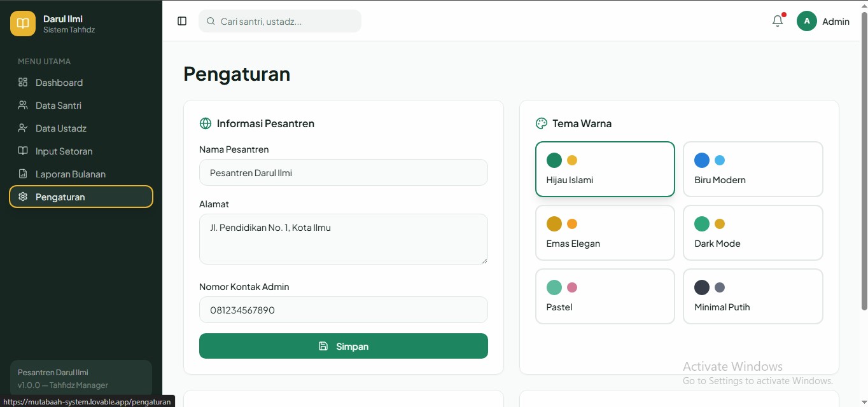This screenshot has width=868, height=407.
Task: Click the large green Hijau Islami swatch
Action: point(554,160)
